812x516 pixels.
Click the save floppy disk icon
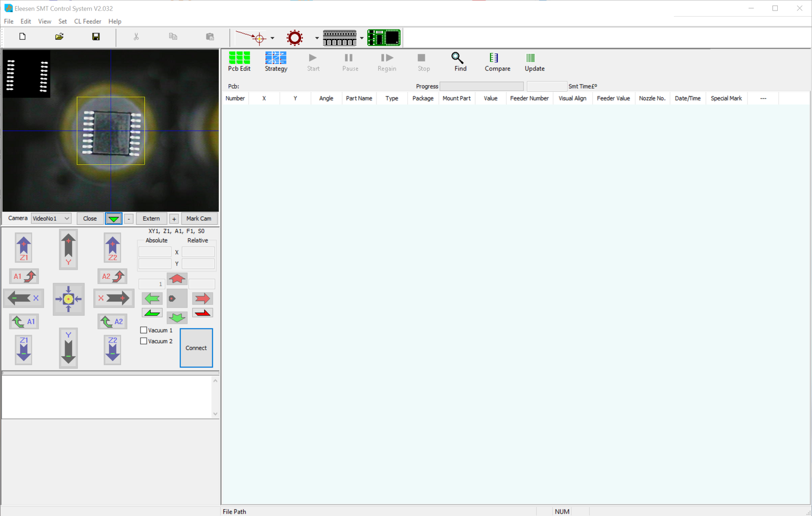96,37
